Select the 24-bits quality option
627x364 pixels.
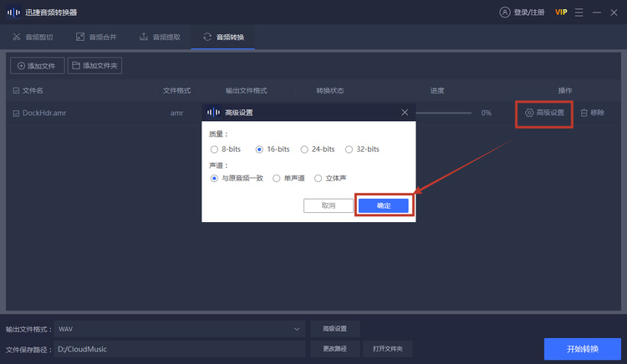318,149
